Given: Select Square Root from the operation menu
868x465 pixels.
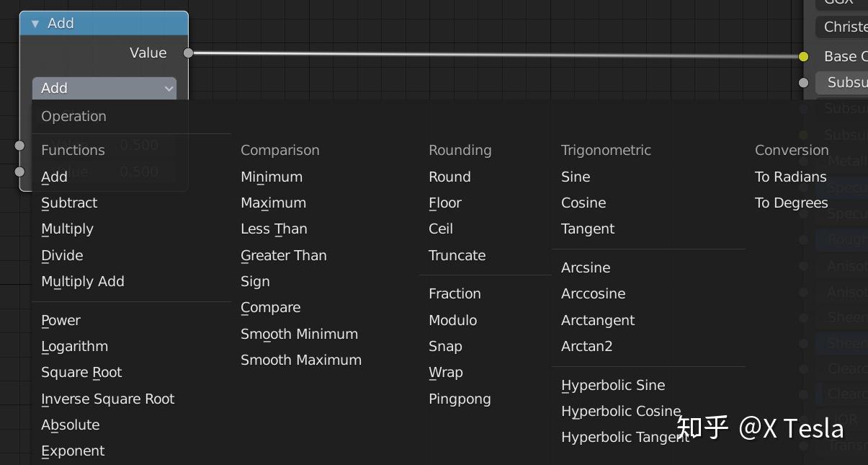Looking at the screenshot, I should click(81, 372).
